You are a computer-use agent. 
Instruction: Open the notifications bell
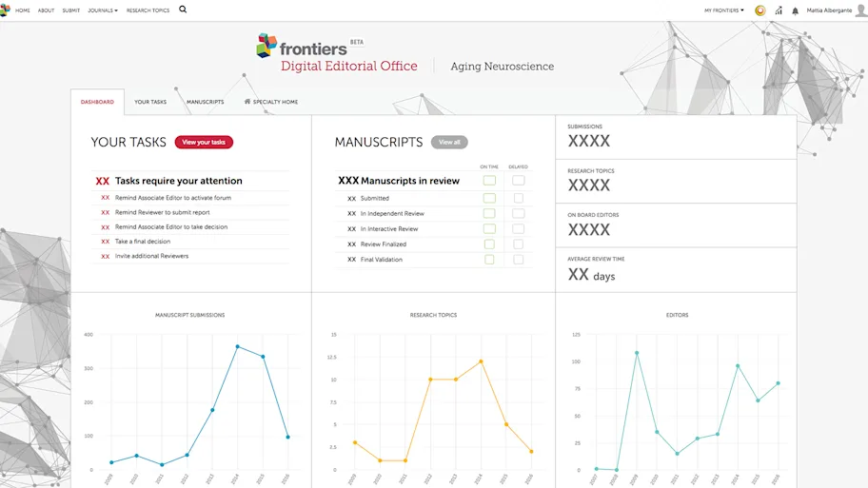coord(795,10)
